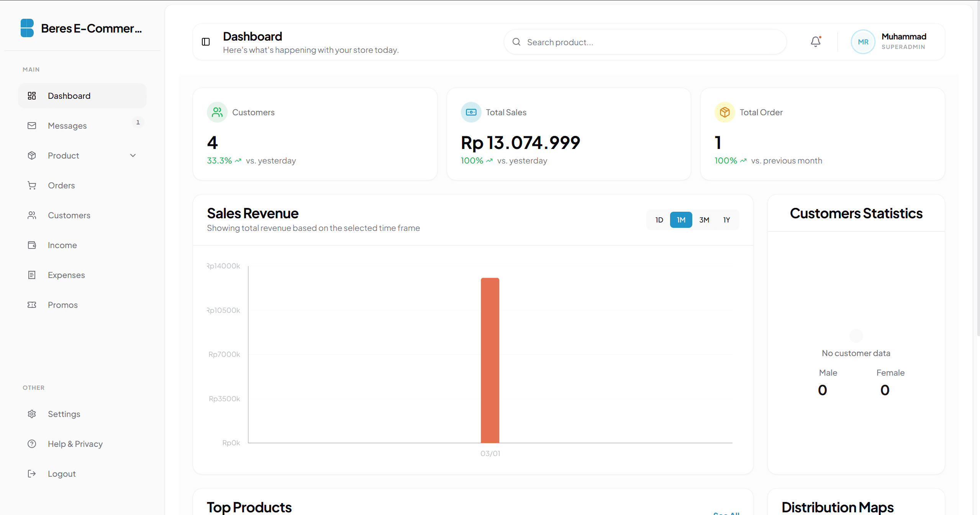The width and height of the screenshot is (980, 515).
Task: Click the orange revenue bar for 03/01
Action: [x=490, y=360]
